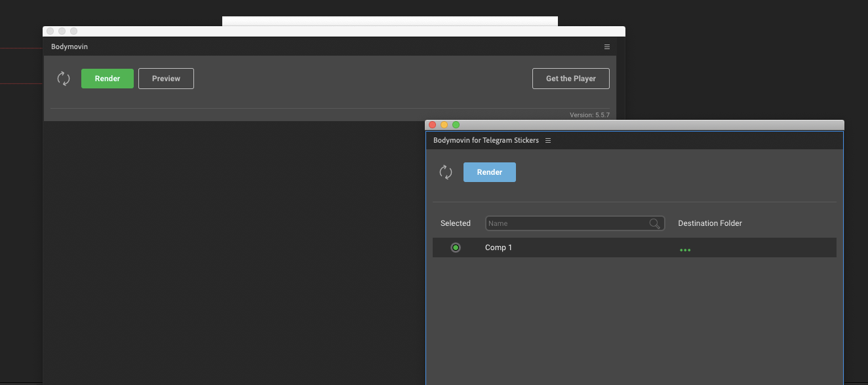
Task: Click the green three-dots icon next to Comp 1
Action: [685, 249]
